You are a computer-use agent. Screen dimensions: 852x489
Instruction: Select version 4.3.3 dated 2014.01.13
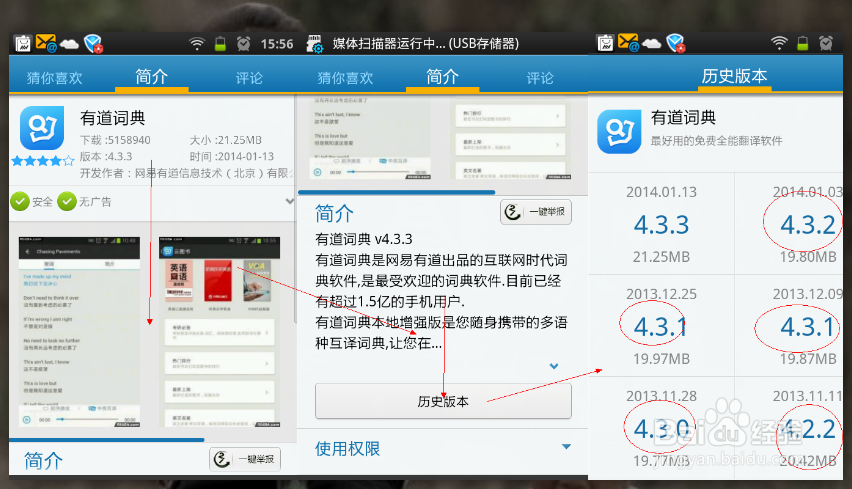pyautogui.click(x=661, y=224)
